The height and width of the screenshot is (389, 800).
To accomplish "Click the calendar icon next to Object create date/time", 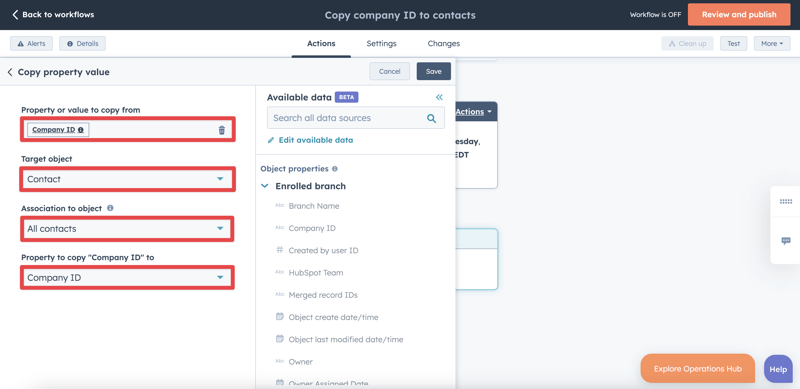I will 280,317.
